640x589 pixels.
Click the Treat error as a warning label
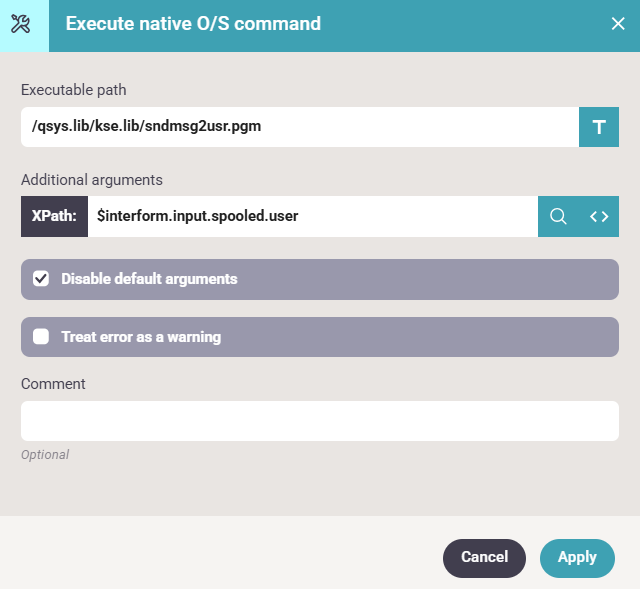pos(141,337)
